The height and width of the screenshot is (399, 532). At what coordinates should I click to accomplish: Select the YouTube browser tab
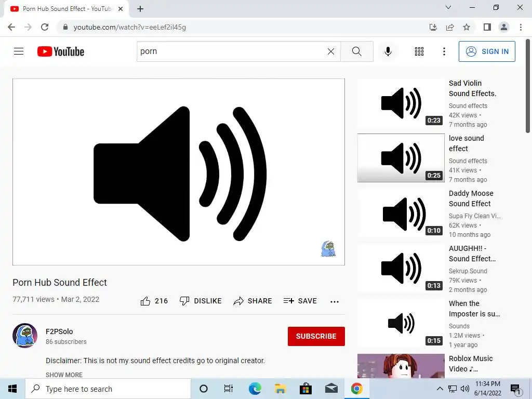click(x=66, y=9)
